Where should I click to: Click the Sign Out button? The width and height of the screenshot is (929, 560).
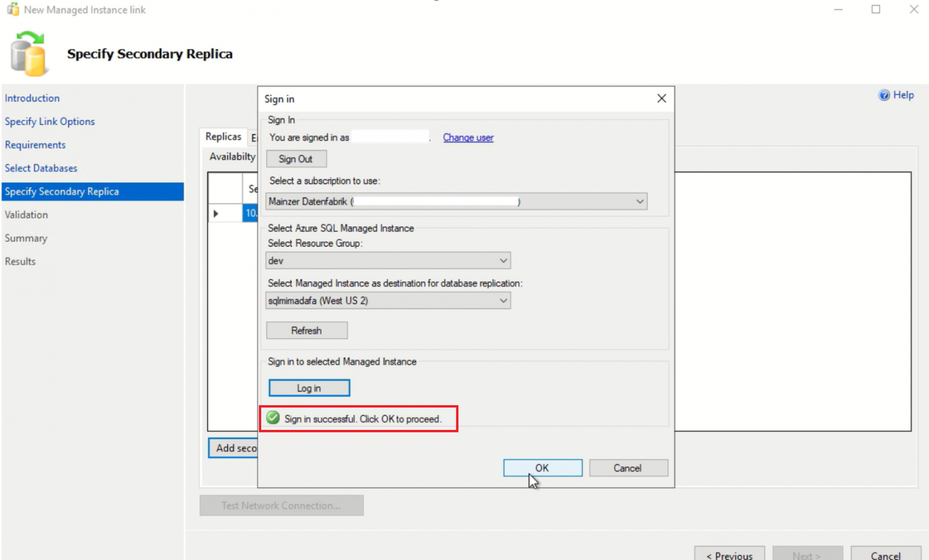(x=296, y=159)
